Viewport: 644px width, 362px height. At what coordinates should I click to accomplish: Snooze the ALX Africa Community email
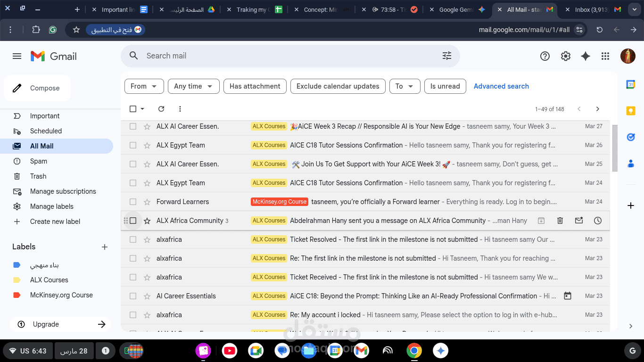click(598, 221)
